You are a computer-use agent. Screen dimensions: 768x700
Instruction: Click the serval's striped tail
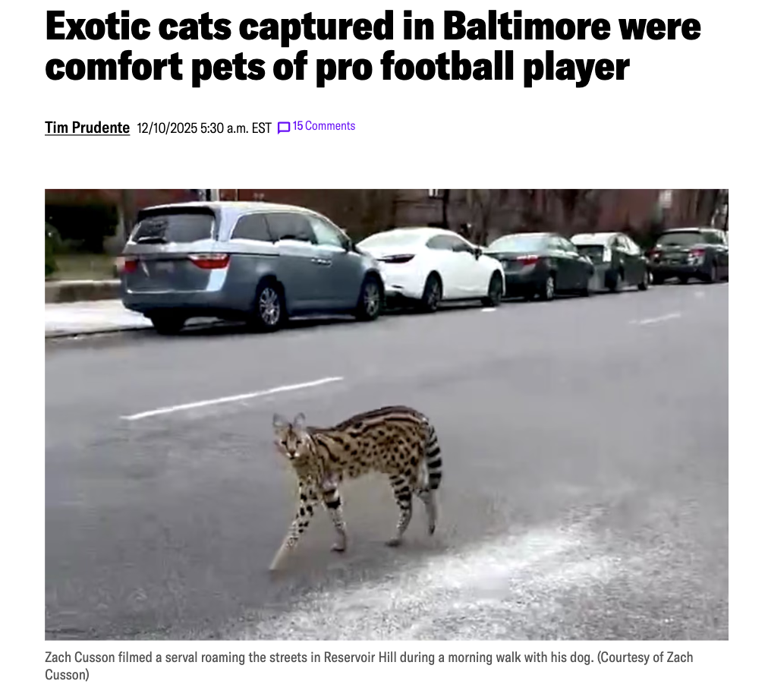pos(433,456)
